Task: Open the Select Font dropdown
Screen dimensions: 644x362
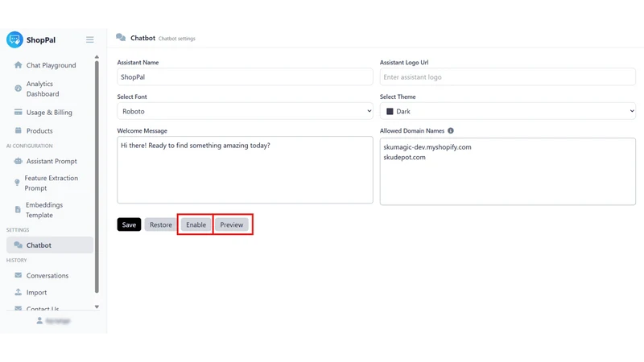Action: pos(246,111)
